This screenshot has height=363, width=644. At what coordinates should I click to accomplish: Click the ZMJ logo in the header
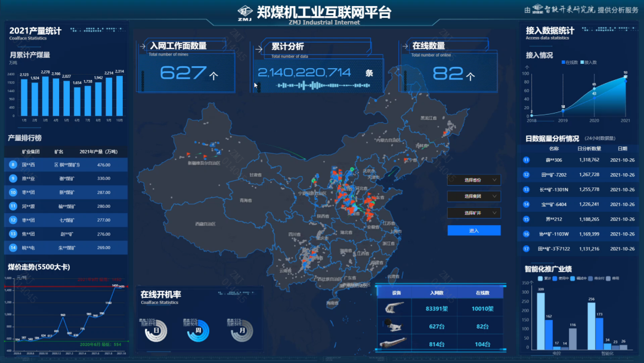point(245,13)
